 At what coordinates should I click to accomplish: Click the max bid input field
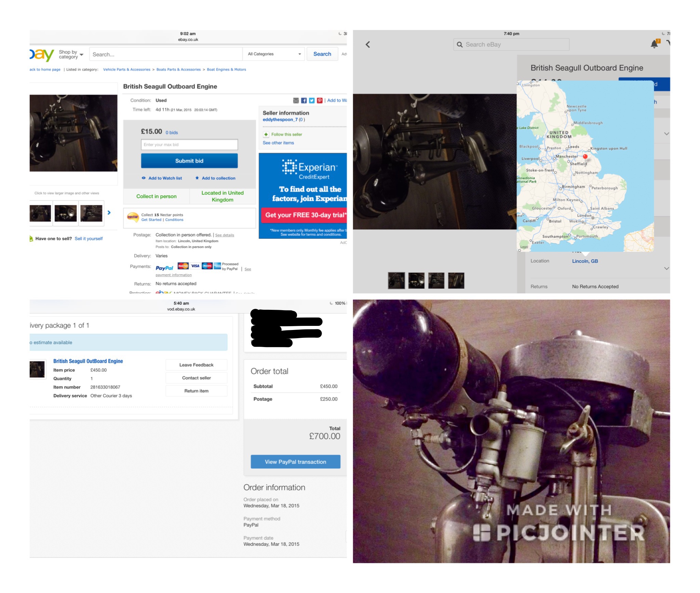(189, 144)
